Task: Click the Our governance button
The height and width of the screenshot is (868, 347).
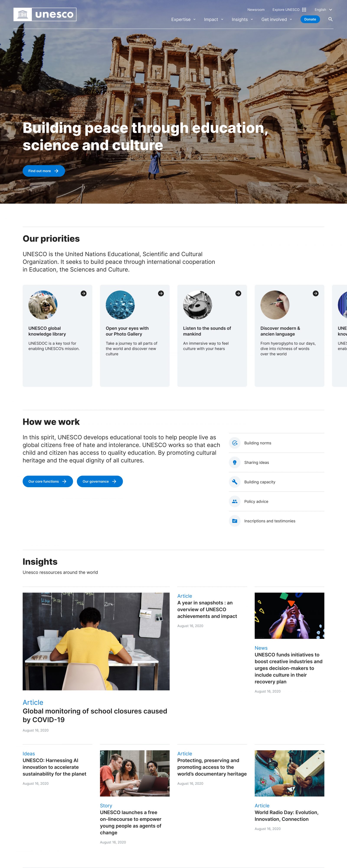Action: (x=100, y=481)
